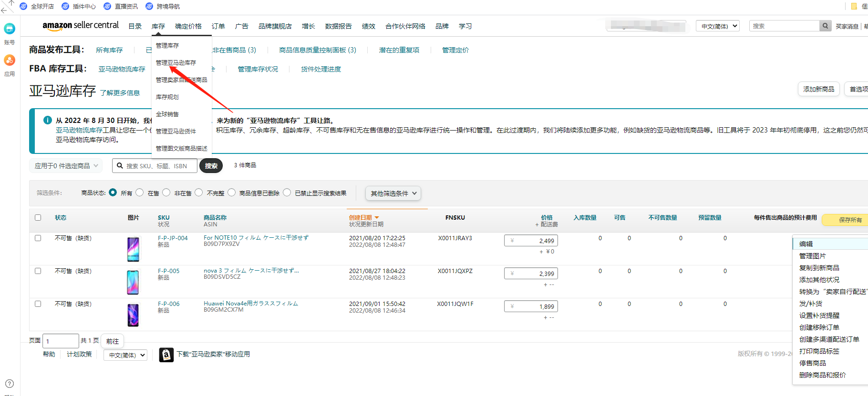The height and width of the screenshot is (396, 868).
Task: Open product thumbnail for F-P-006
Action: click(133, 315)
